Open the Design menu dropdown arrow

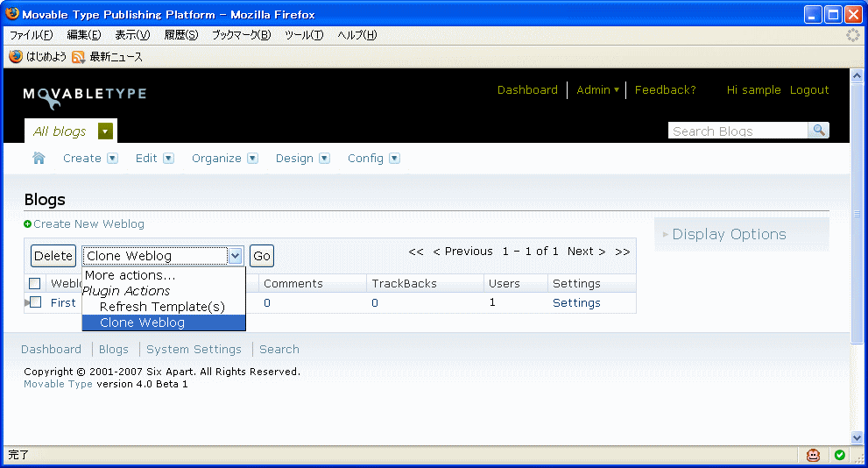[324, 159]
